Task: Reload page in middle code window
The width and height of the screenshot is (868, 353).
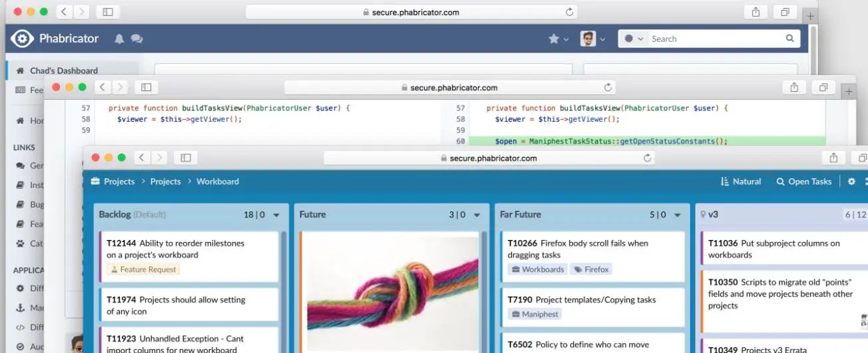Action: point(608,87)
